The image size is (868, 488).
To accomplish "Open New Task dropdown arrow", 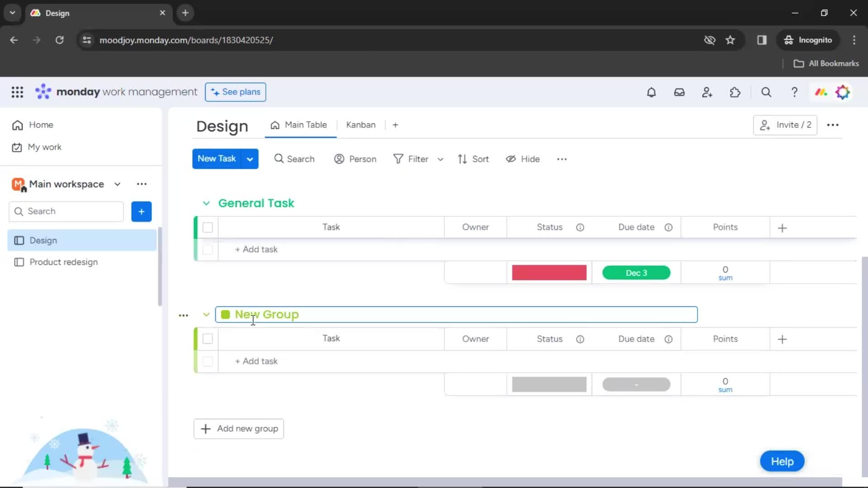I will (250, 159).
